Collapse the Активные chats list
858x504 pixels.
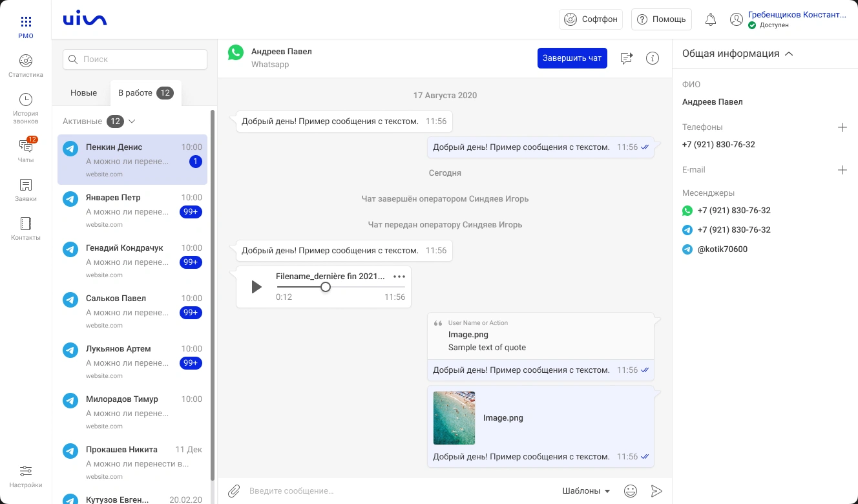tap(132, 121)
